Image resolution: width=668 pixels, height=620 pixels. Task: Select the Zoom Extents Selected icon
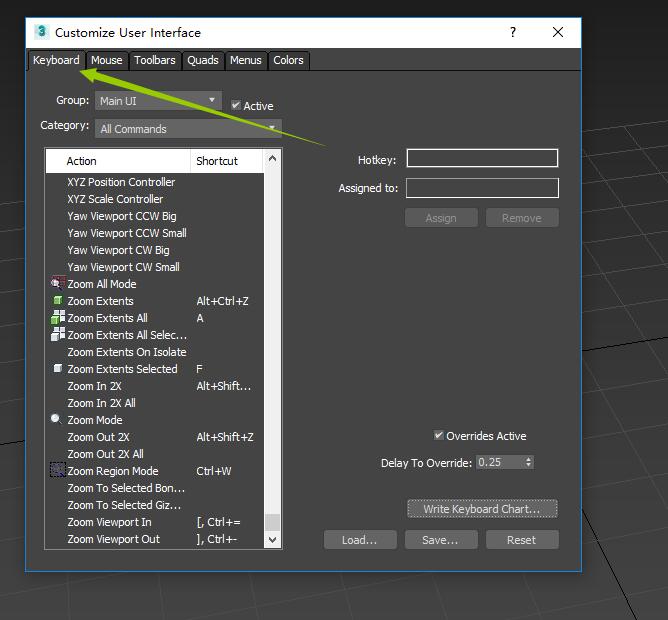pos(57,369)
